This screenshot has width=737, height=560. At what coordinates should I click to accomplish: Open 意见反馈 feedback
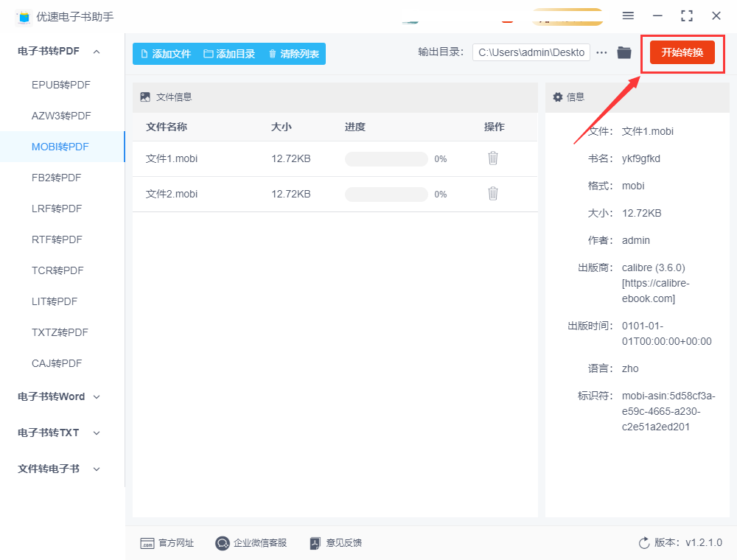tap(335, 543)
